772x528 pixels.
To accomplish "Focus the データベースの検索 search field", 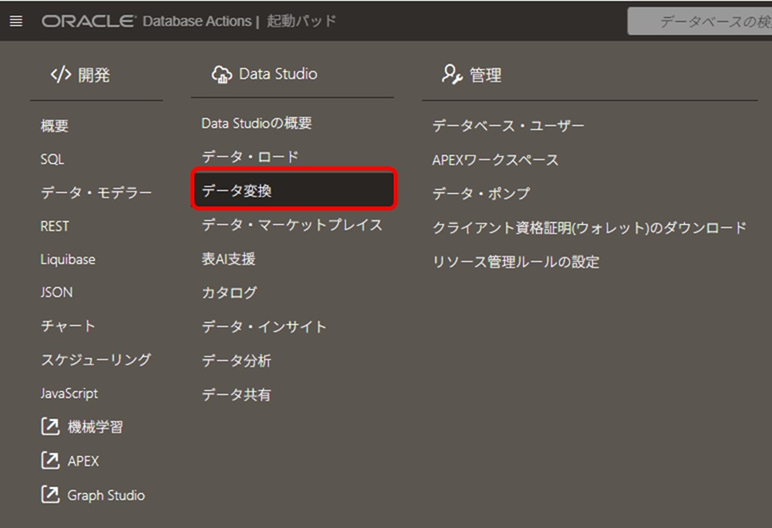I will (x=700, y=21).
